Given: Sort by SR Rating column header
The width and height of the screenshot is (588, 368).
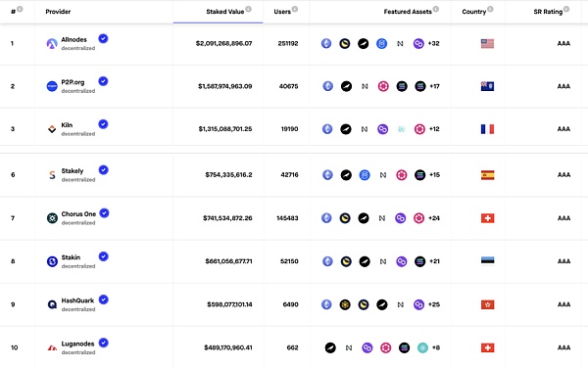Looking at the screenshot, I should point(548,12).
